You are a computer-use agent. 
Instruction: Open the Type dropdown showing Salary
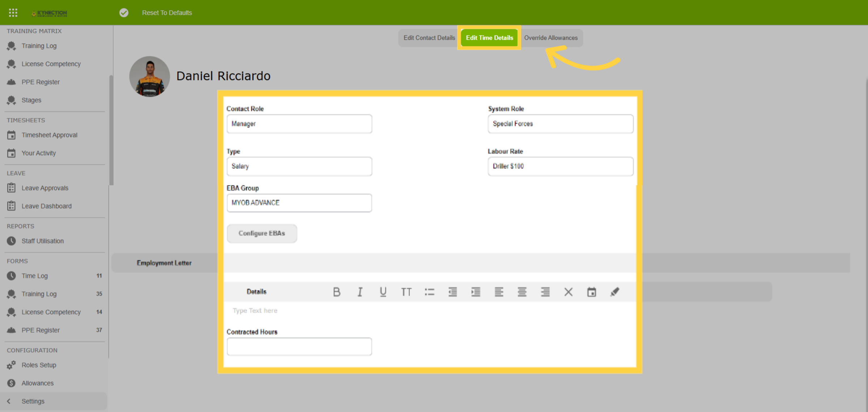pos(299,166)
